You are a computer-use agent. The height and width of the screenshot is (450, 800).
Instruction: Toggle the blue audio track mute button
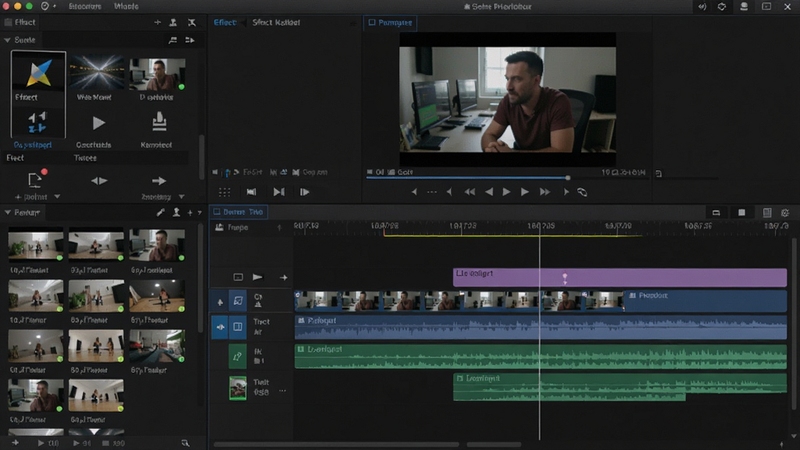pyautogui.click(x=220, y=327)
